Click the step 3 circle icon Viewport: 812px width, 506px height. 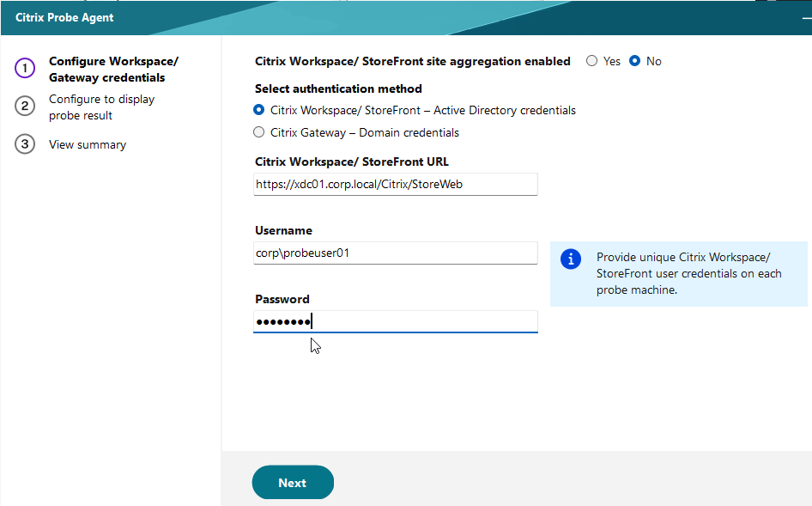tap(25, 144)
